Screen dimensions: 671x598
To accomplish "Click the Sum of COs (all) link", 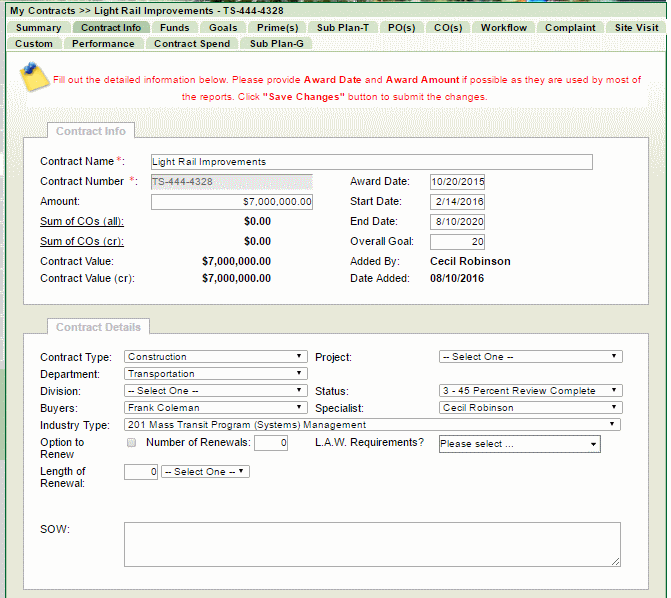I will (x=82, y=221).
